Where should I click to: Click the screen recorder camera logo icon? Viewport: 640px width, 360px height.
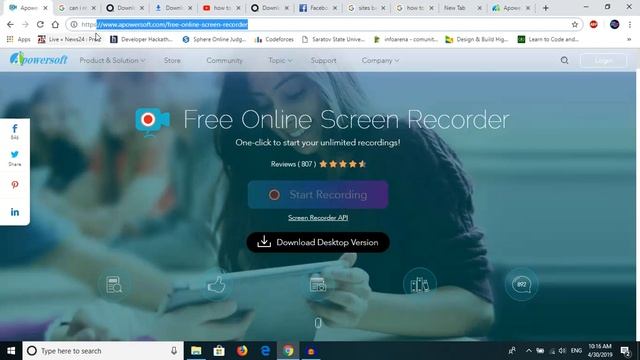[x=152, y=122]
